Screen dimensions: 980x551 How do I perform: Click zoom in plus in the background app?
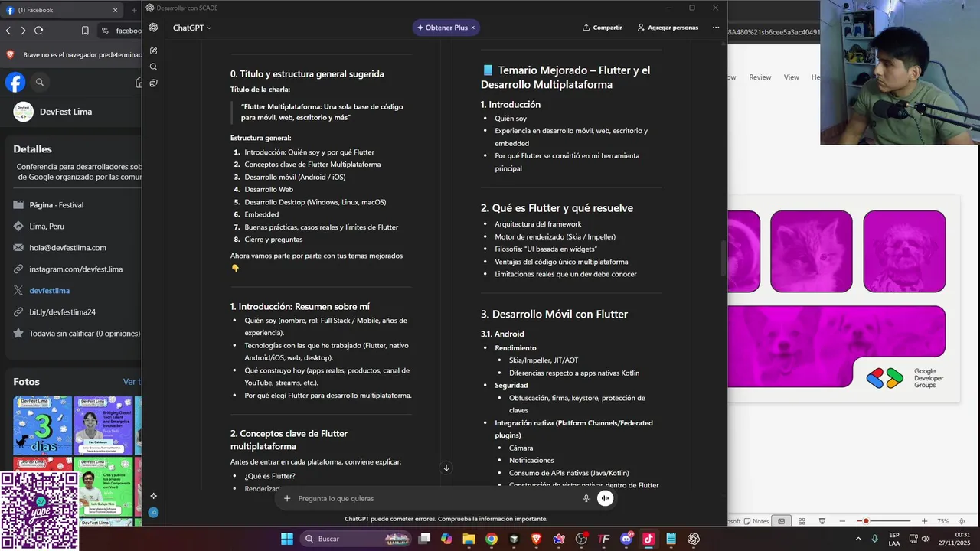tap(925, 521)
